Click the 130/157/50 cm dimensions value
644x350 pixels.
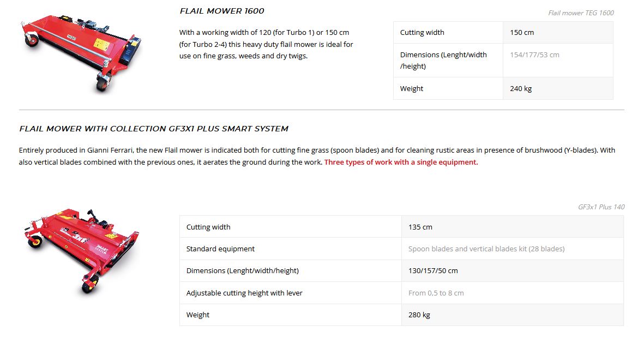(433, 271)
